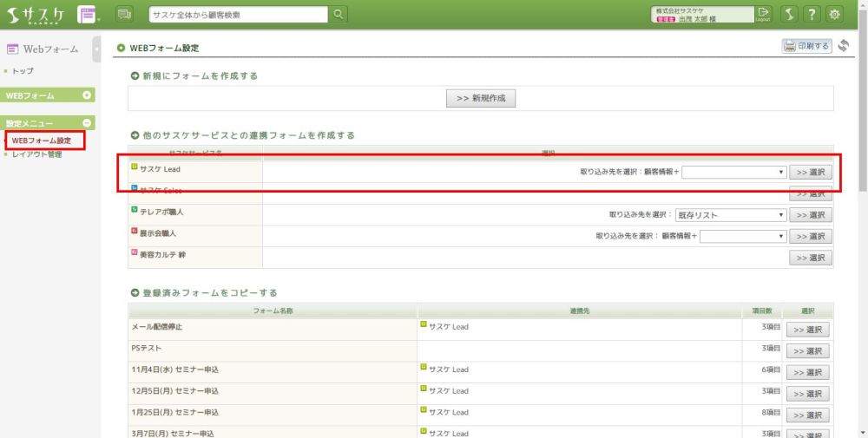Click the サスケ Lead icon in 1月25日(月) row

[x=424, y=409]
